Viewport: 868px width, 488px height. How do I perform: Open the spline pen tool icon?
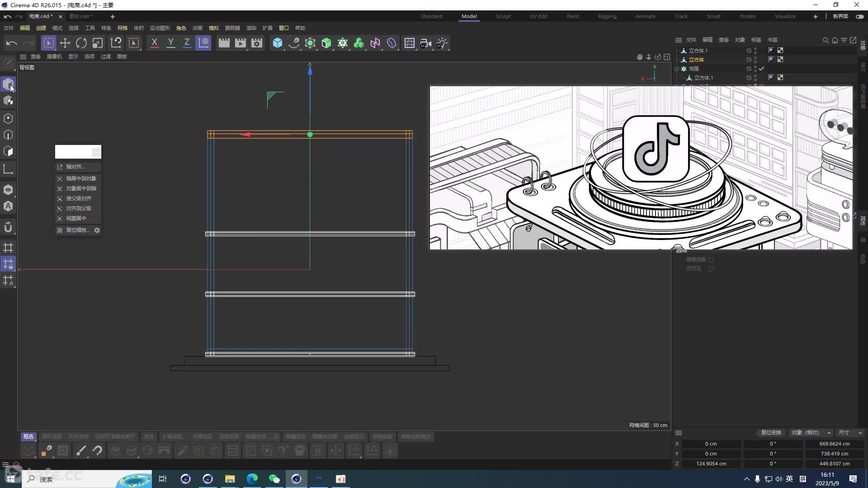click(x=294, y=43)
